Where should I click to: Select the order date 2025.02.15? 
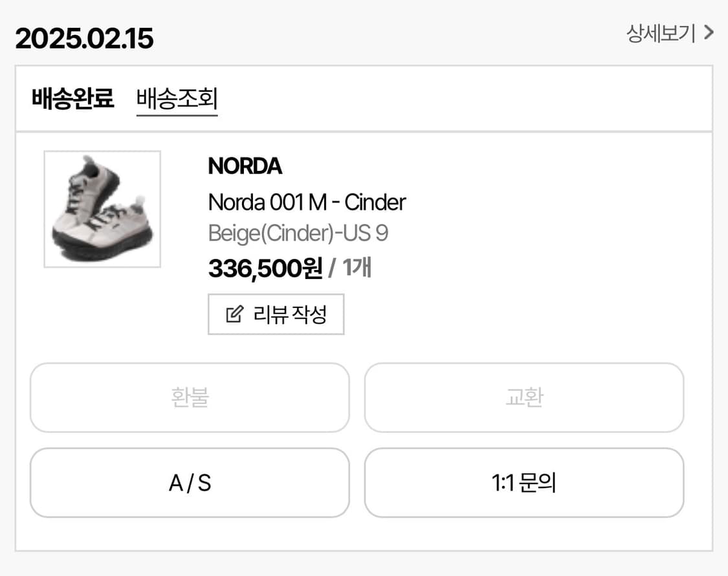84,38
